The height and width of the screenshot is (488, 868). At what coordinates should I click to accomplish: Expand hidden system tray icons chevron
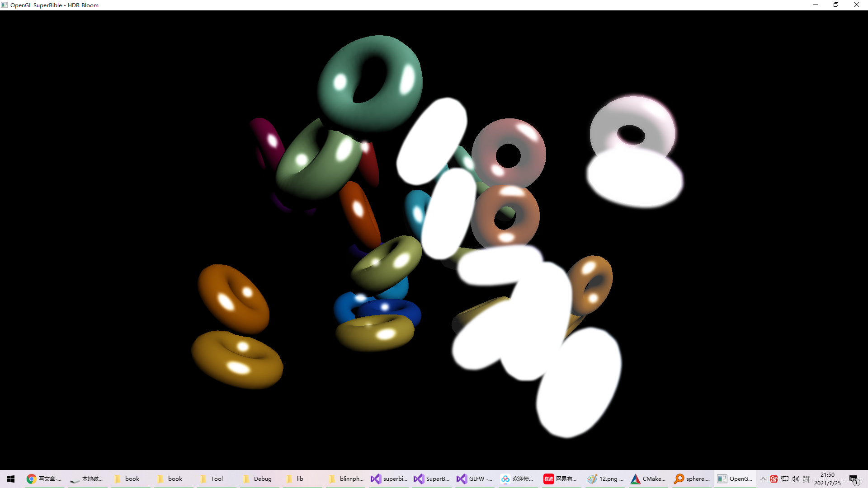pyautogui.click(x=763, y=479)
